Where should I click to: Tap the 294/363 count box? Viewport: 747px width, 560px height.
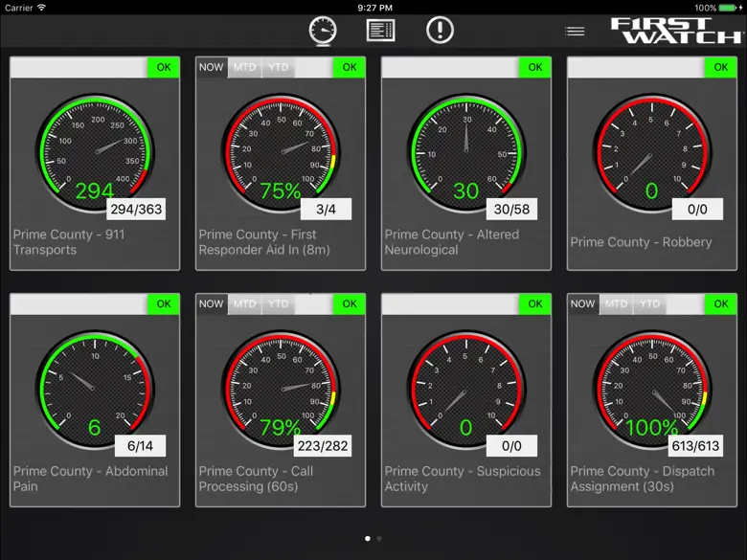coord(136,209)
